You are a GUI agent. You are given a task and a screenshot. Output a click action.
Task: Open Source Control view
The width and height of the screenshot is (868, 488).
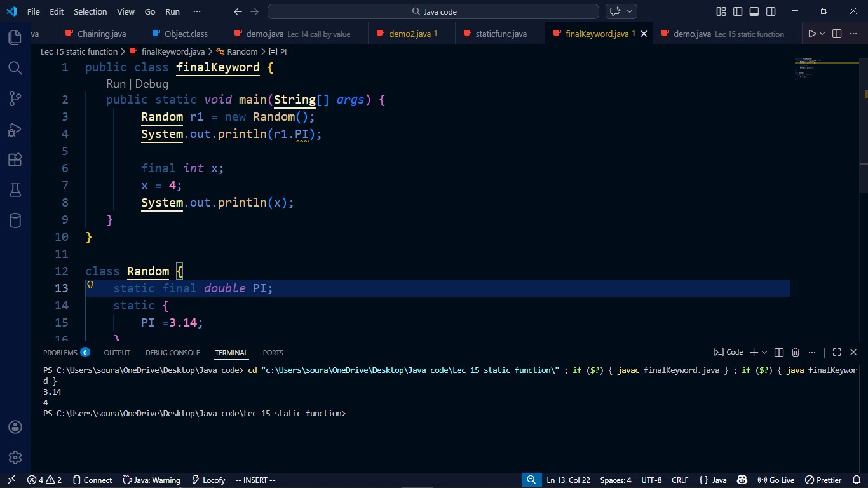tap(15, 98)
